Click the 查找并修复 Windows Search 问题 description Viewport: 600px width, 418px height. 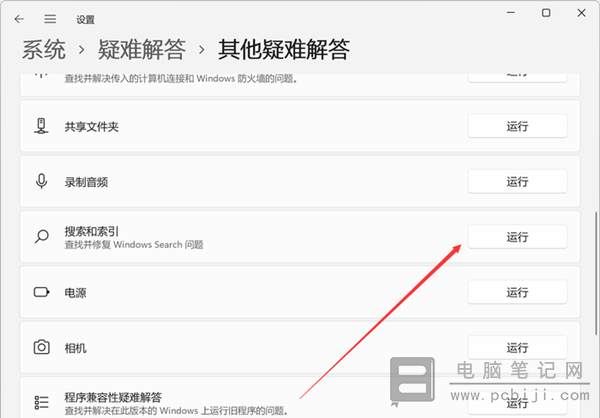(134, 245)
